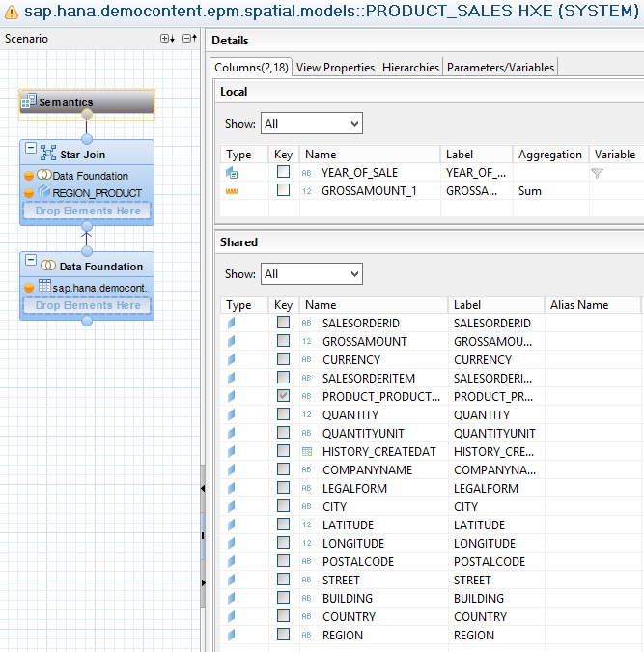Toggle Key checkbox for QUANTITY
Viewport: 644px width, 652px height.
click(x=284, y=413)
